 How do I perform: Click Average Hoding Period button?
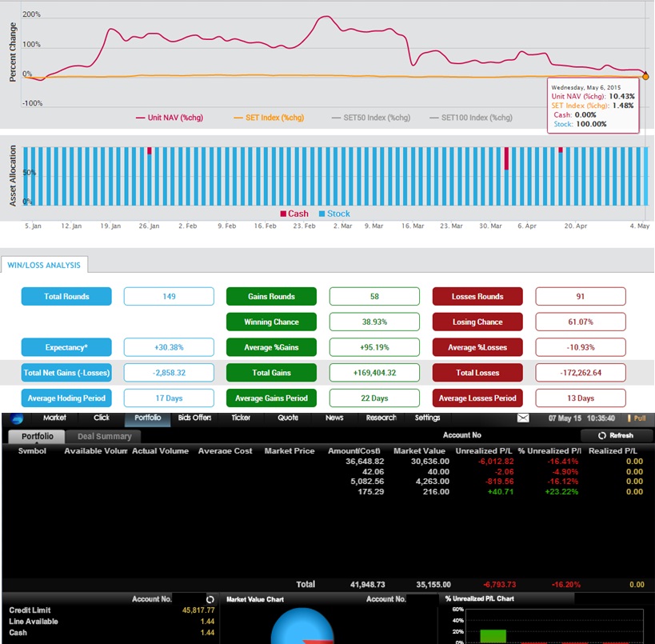pos(66,398)
